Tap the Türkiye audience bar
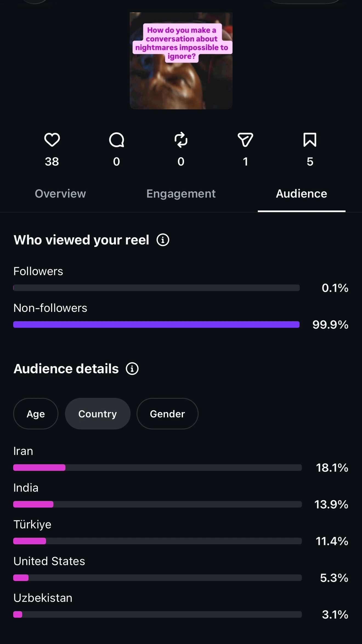 (157, 541)
